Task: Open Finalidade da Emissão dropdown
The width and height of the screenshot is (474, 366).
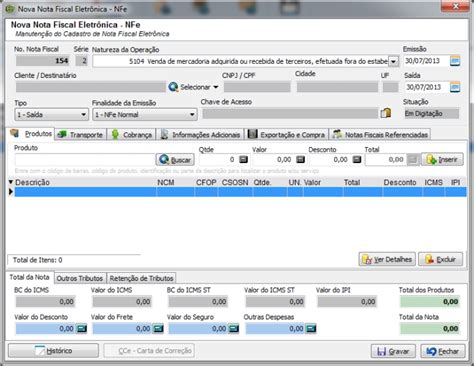Action: [x=144, y=115]
